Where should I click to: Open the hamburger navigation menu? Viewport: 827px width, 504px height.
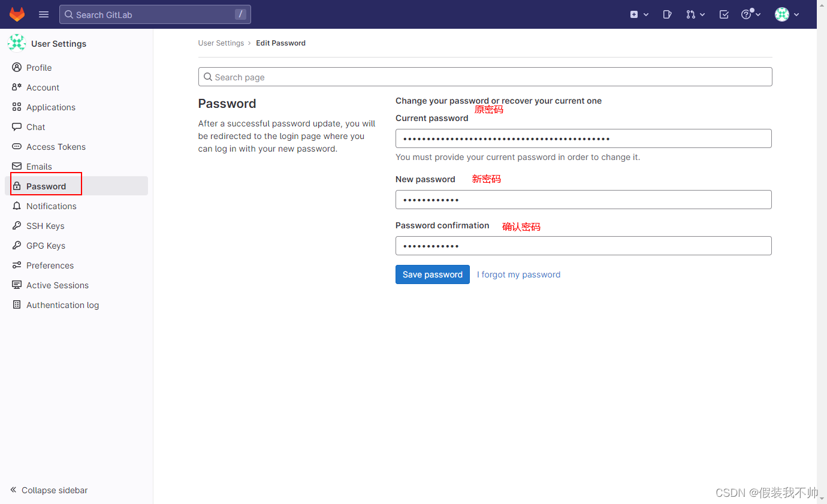coord(44,14)
